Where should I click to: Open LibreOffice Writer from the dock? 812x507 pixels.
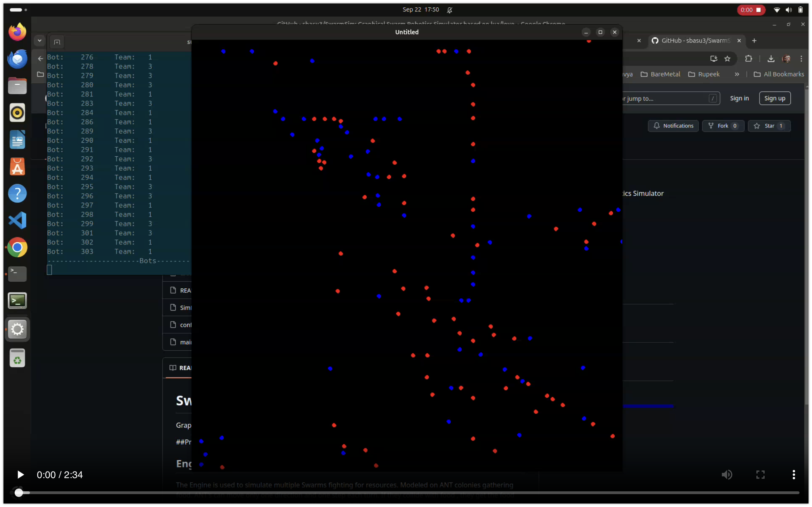click(17, 140)
